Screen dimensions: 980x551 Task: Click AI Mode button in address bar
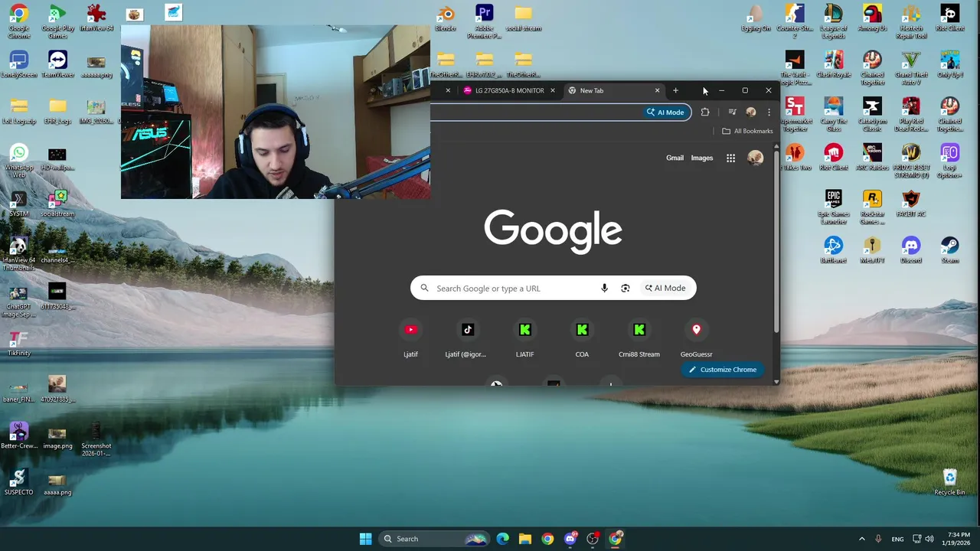point(665,112)
